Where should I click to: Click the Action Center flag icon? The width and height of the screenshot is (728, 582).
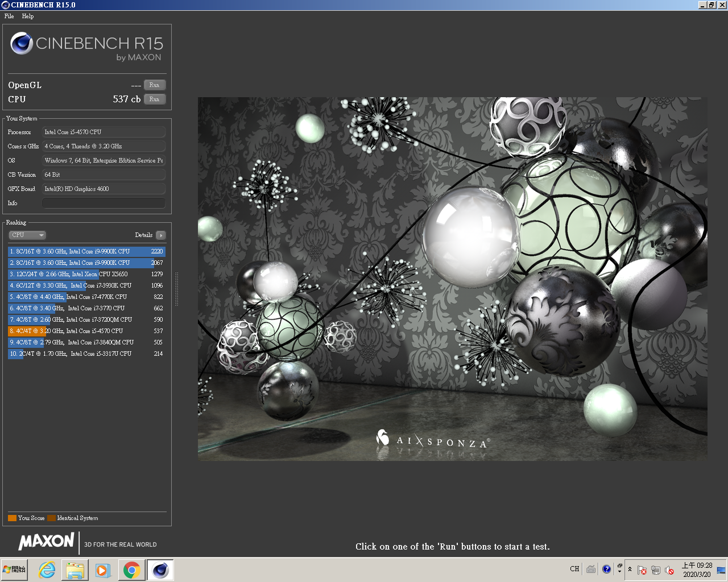tap(642, 569)
